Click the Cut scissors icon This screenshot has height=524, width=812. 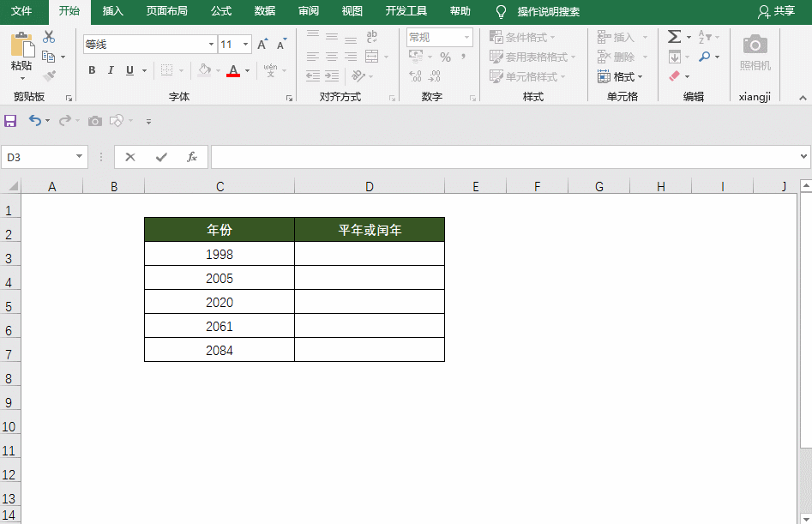pos(49,37)
